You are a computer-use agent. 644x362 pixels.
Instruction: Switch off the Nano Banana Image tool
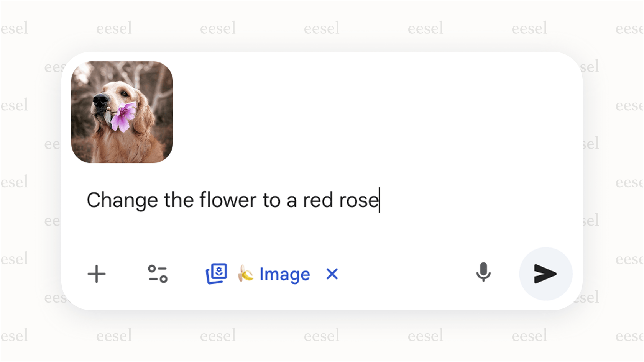pyautogui.click(x=332, y=274)
